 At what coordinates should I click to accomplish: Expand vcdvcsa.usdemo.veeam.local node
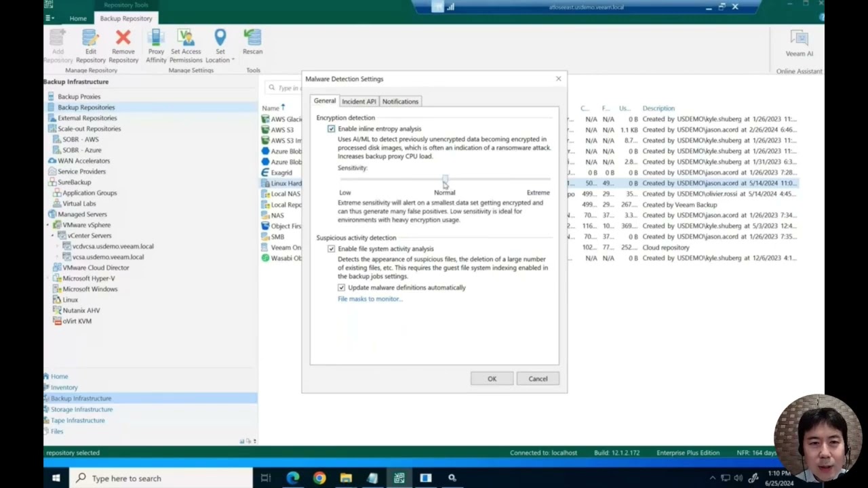click(58, 247)
